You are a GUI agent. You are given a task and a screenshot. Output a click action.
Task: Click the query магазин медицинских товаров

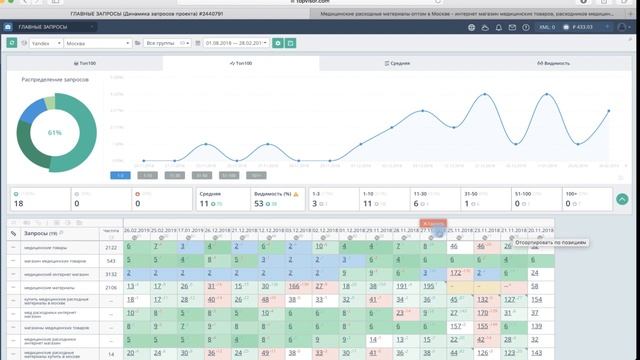click(55, 261)
